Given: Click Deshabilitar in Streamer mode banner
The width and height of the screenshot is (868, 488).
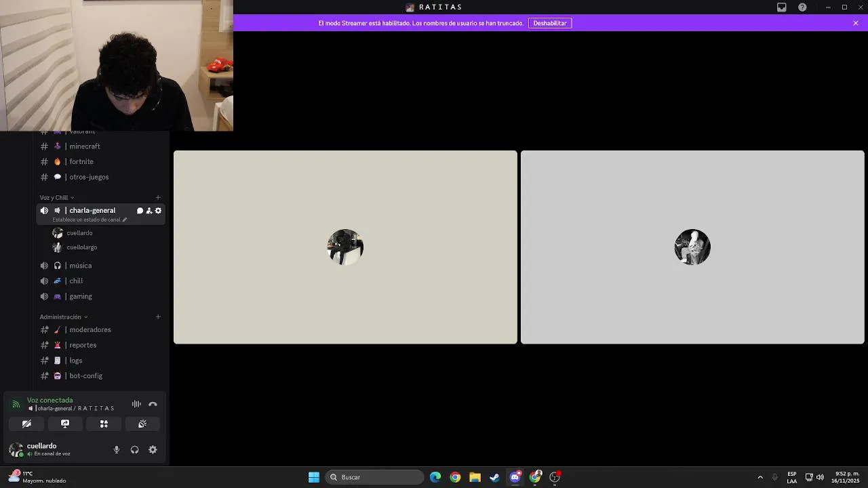Looking at the screenshot, I should pyautogui.click(x=550, y=23).
